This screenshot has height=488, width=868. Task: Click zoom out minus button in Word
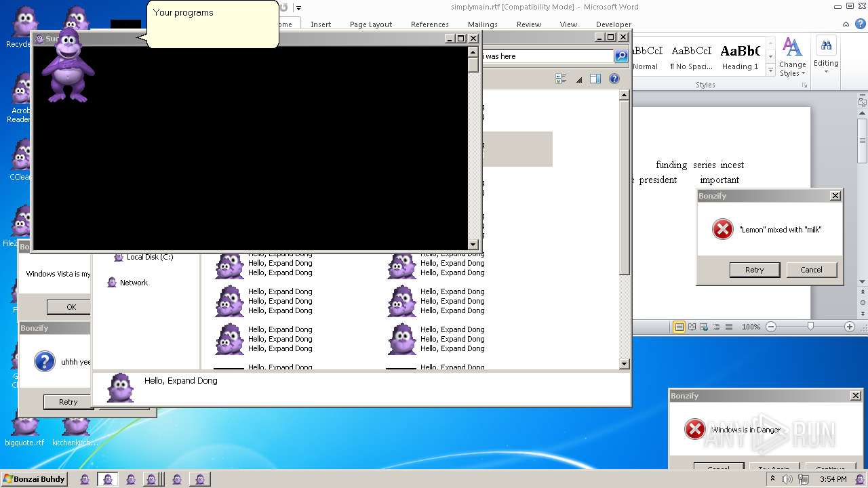[x=771, y=327]
